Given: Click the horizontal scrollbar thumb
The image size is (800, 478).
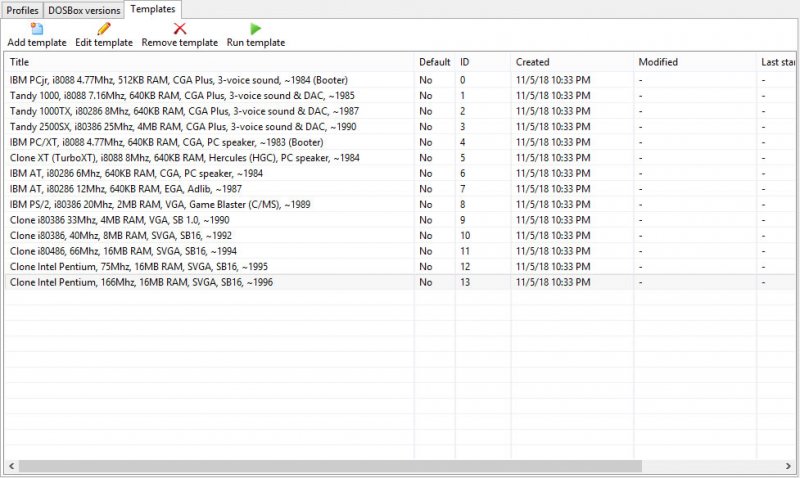Looking at the screenshot, I should pyautogui.click(x=330, y=466).
